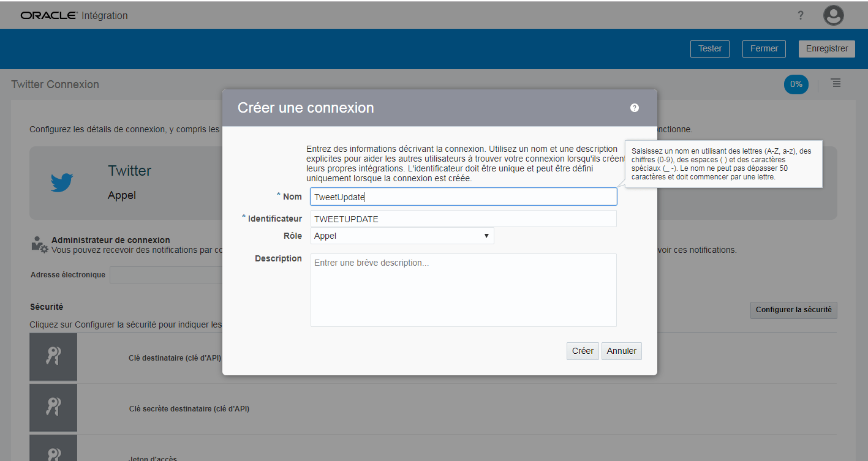Click the 0% progress indicator
This screenshot has height=461, width=868.
[x=796, y=84]
